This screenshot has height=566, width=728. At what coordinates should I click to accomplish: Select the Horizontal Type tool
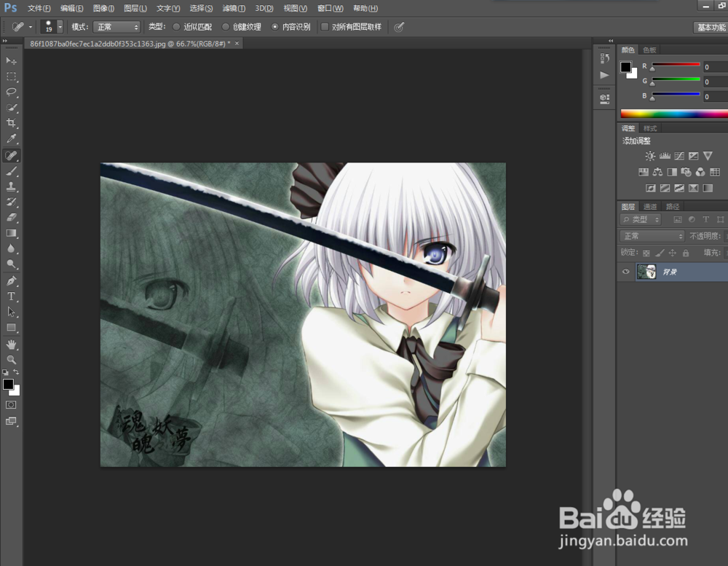[11, 296]
